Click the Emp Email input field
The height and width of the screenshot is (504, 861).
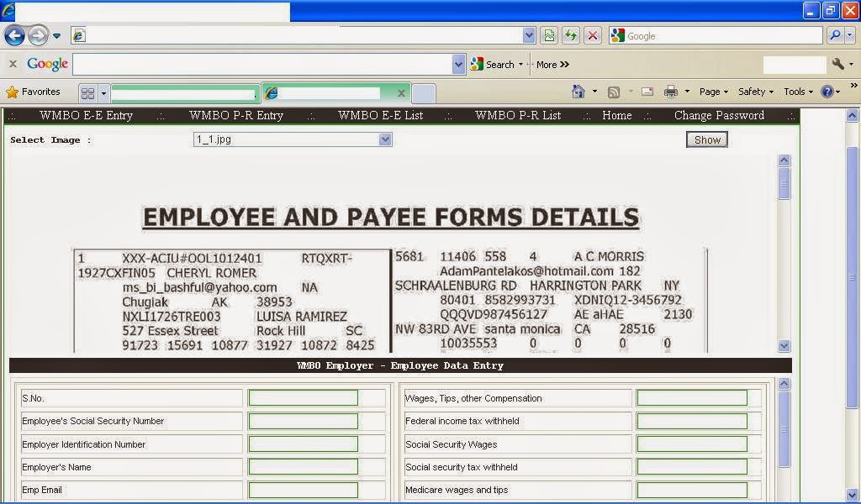click(303, 490)
